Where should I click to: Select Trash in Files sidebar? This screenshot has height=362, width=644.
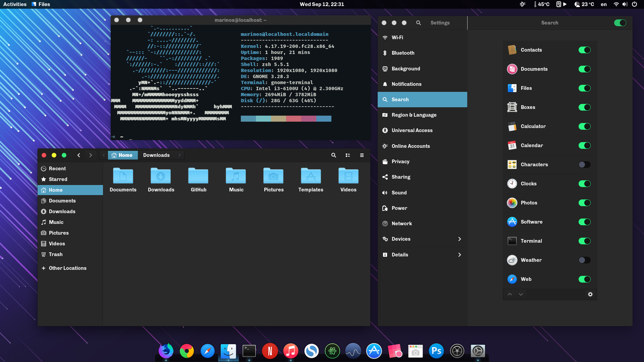point(70,254)
